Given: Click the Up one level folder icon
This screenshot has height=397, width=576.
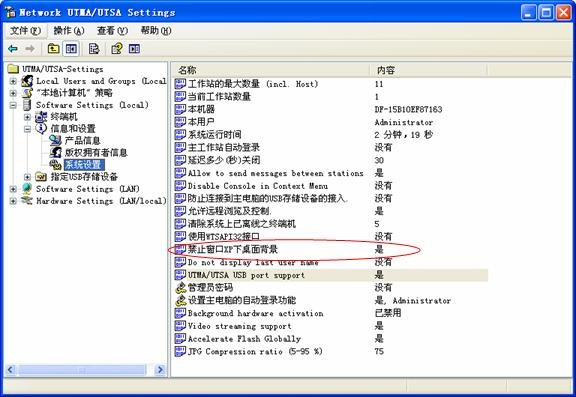Looking at the screenshot, I should pos(54,48).
